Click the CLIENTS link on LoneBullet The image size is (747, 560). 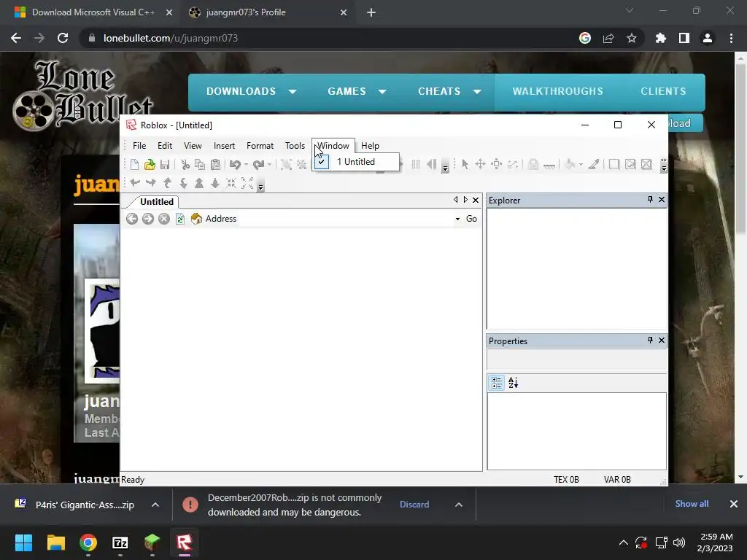(x=663, y=91)
